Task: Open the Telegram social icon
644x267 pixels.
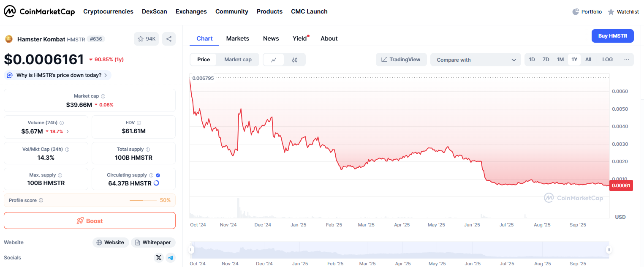Action: 170,258
